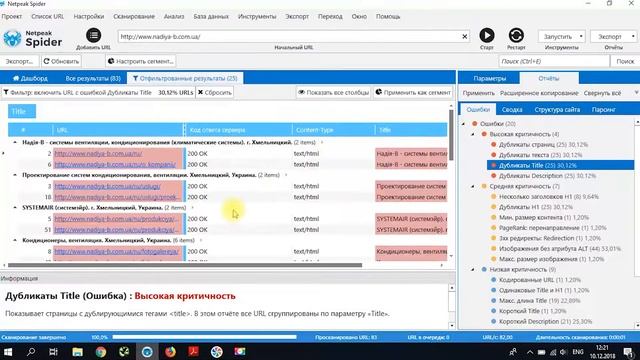
Task: Click Расширенное копирование
Action: pyautogui.click(x=539, y=93)
